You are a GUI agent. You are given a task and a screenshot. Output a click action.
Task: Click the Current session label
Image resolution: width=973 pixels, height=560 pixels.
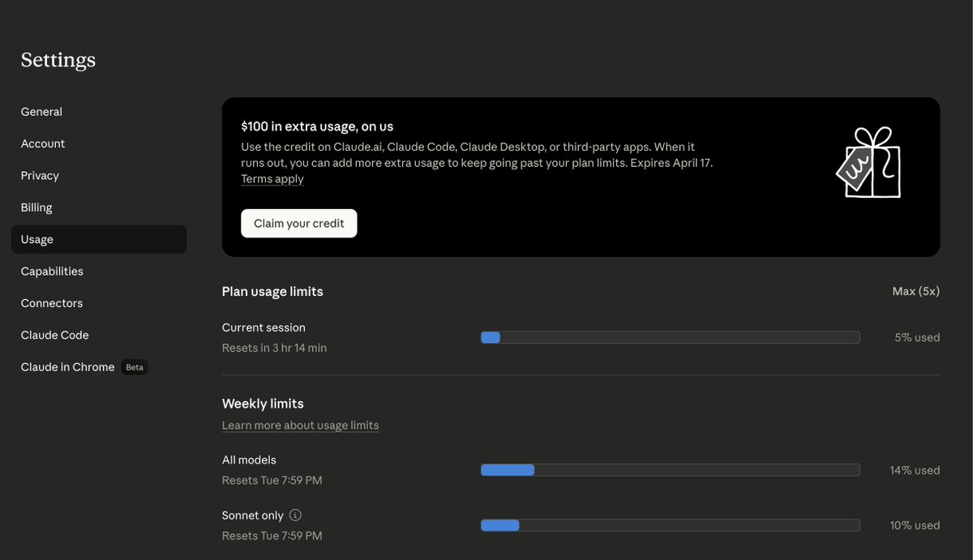click(x=264, y=327)
